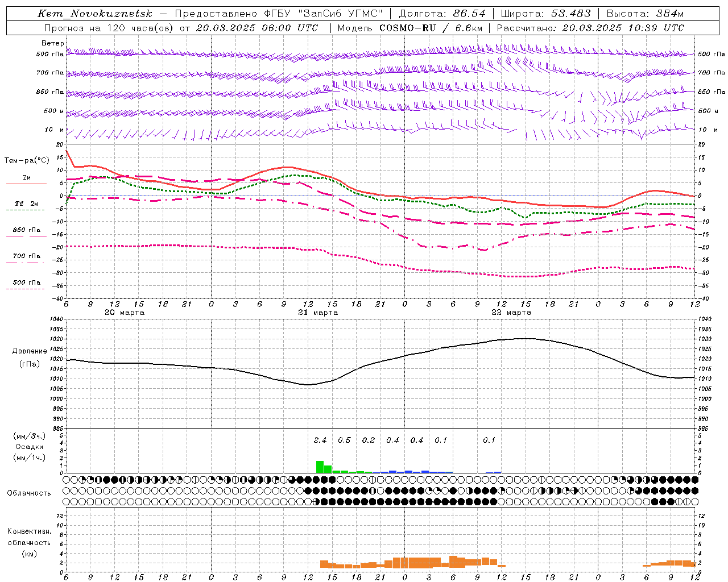This screenshot has height=582, width=728.
Task: Click the 'Давление' pressure panel label
Action: (30, 351)
